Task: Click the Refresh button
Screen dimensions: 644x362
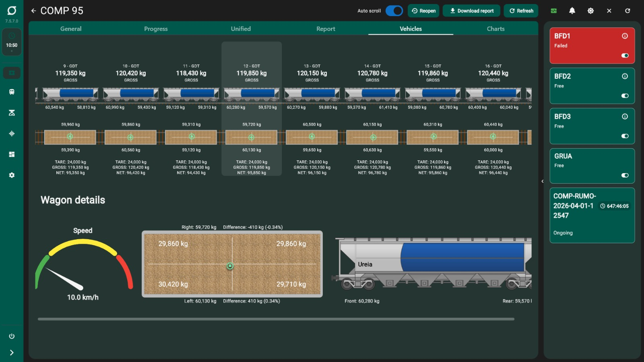Action: (x=521, y=11)
